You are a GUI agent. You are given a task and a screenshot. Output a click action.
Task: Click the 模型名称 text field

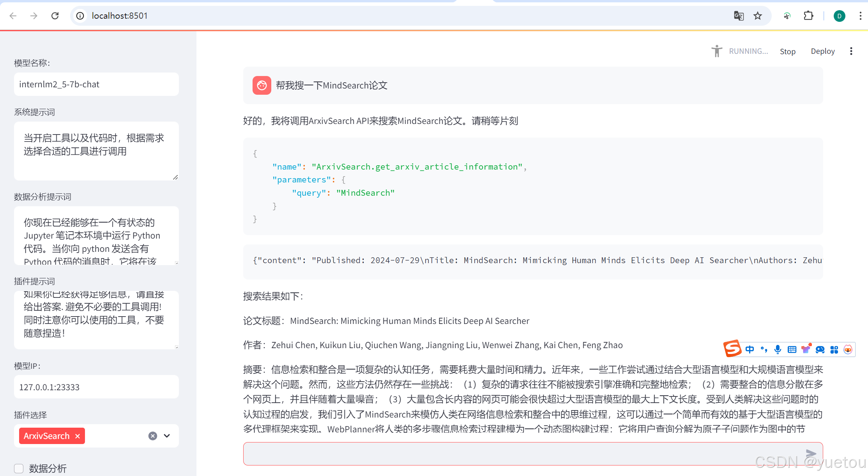[96, 84]
